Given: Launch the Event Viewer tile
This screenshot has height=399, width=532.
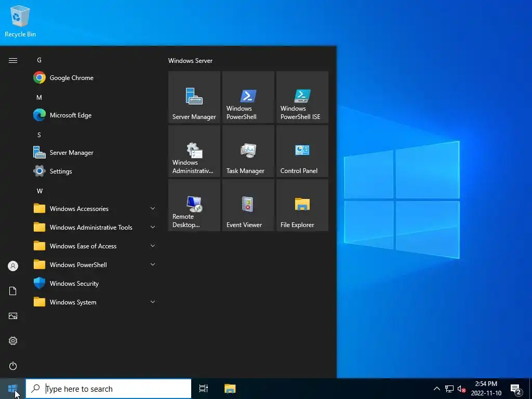Looking at the screenshot, I should [x=248, y=205].
